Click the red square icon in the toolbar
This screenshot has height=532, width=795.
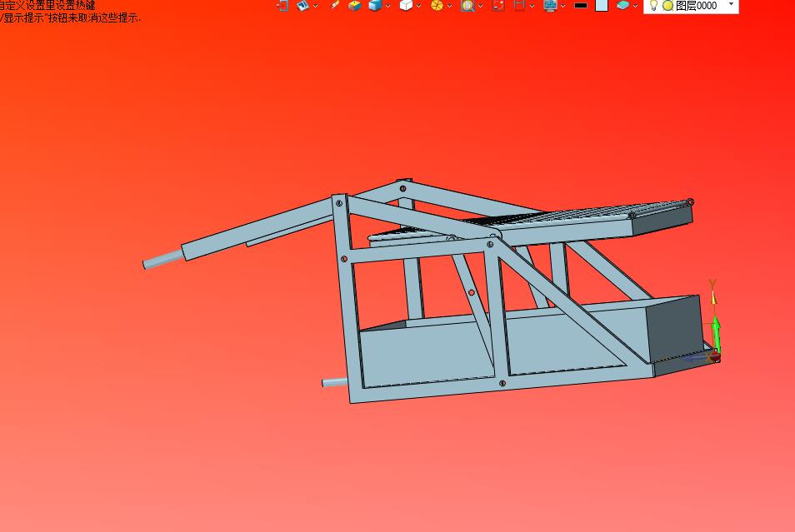point(498,5)
